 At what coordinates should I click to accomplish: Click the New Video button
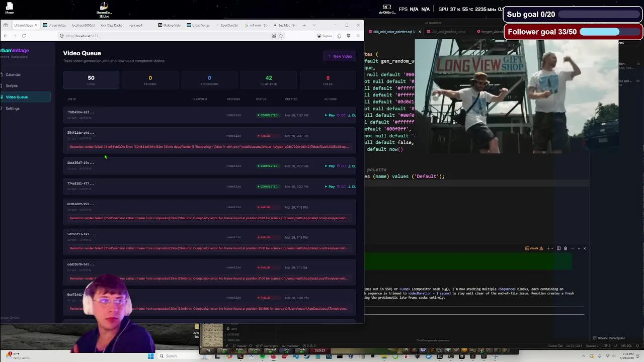pyautogui.click(x=340, y=56)
